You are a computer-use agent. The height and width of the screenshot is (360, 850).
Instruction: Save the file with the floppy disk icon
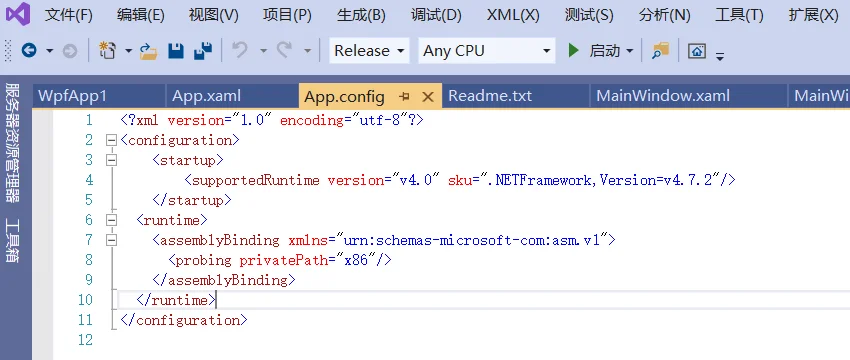[x=176, y=51]
